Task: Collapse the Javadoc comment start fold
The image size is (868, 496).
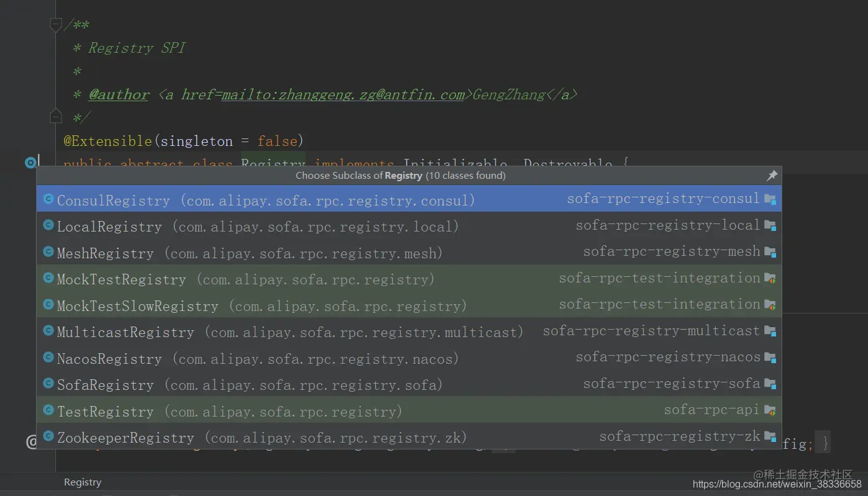Action: point(55,25)
